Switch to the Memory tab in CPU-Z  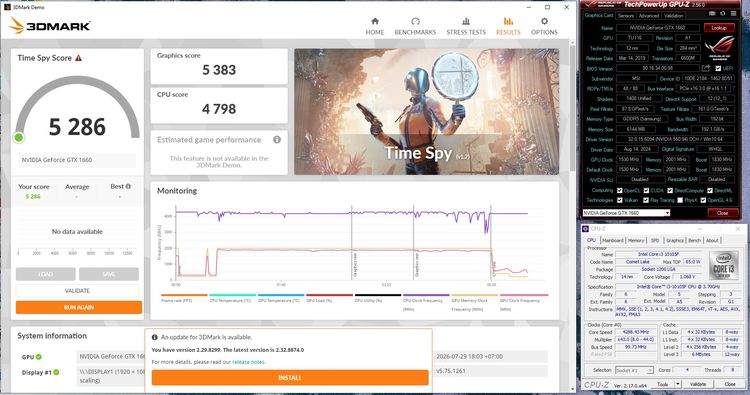pos(636,241)
